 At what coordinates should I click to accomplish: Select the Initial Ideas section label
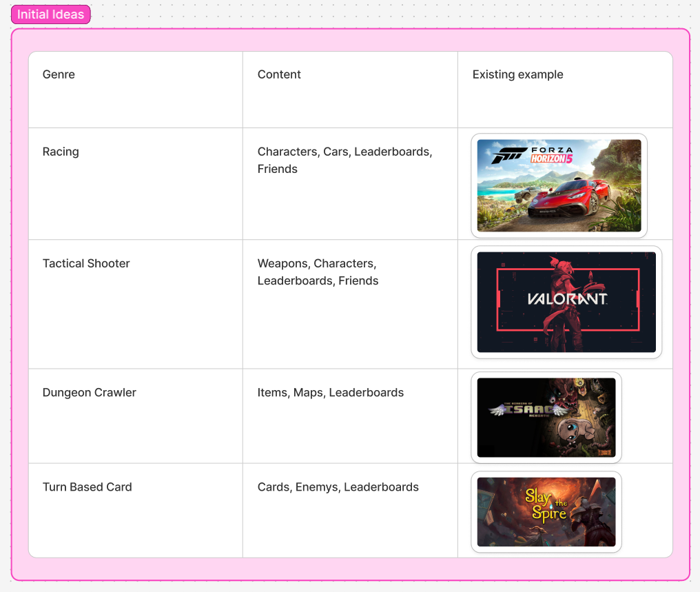[50, 14]
